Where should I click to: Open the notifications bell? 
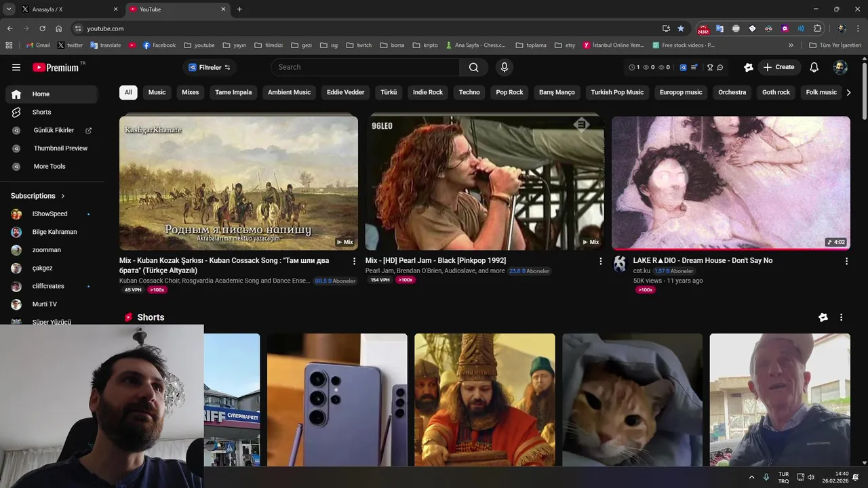[x=814, y=67]
